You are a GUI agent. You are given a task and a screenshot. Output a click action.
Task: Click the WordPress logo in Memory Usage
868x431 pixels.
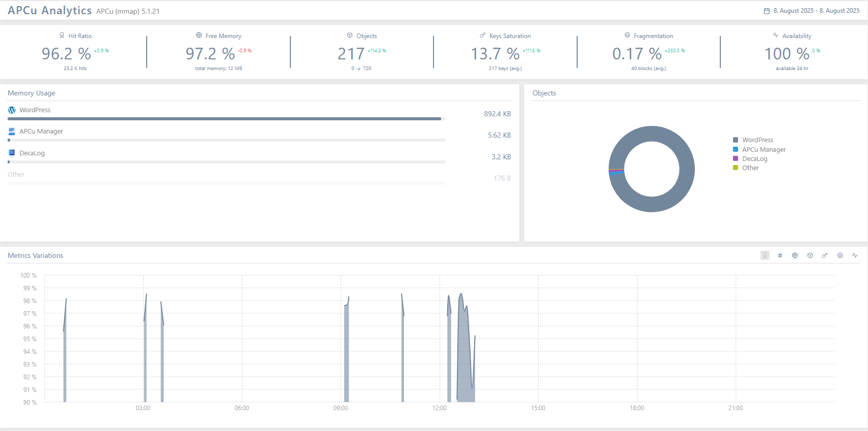(x=12, y=110)
